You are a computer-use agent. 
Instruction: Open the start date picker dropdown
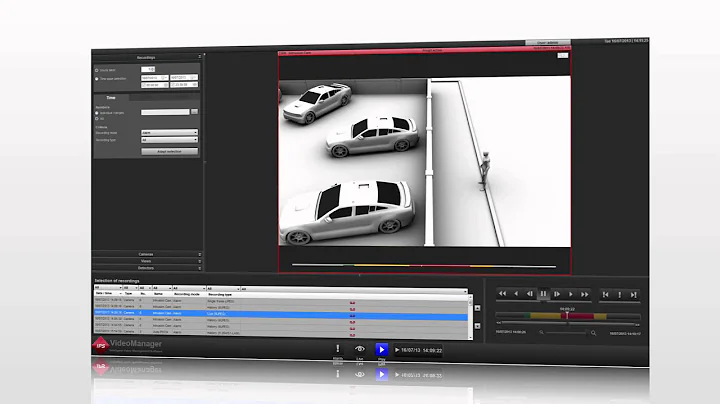coord(165,78)
